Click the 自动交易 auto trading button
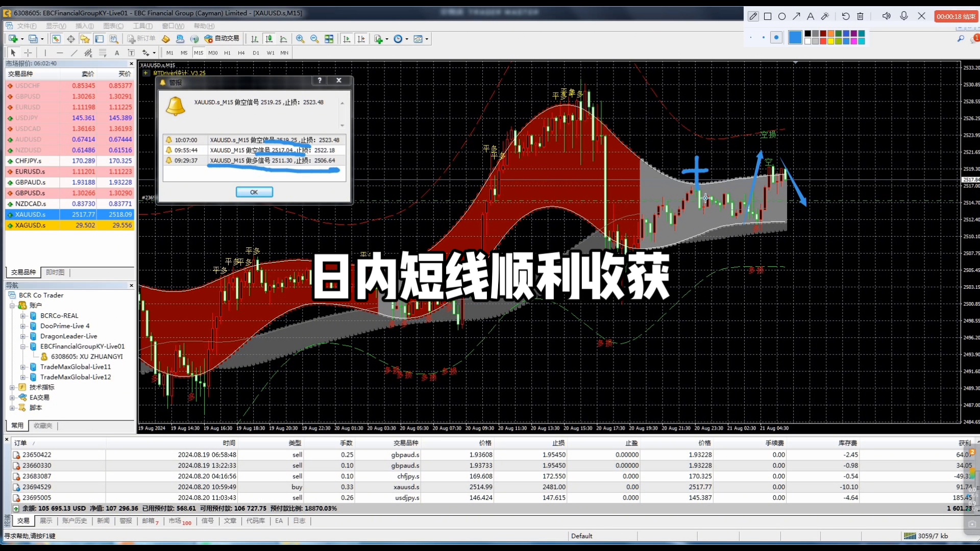 pyautogui.click(x=222, y=39)
